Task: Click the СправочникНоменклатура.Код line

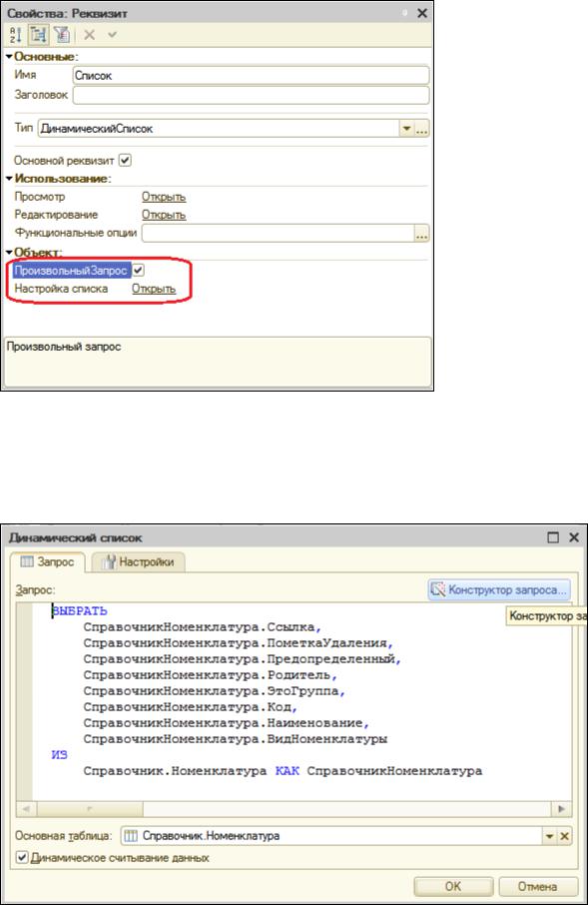Action: pos(191,707)
